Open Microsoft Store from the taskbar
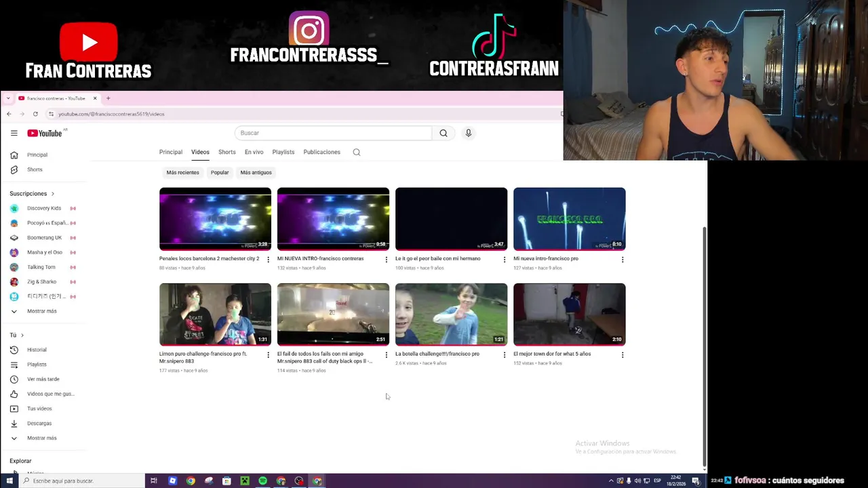Screen dimensions: 868x488 [226, 481]
